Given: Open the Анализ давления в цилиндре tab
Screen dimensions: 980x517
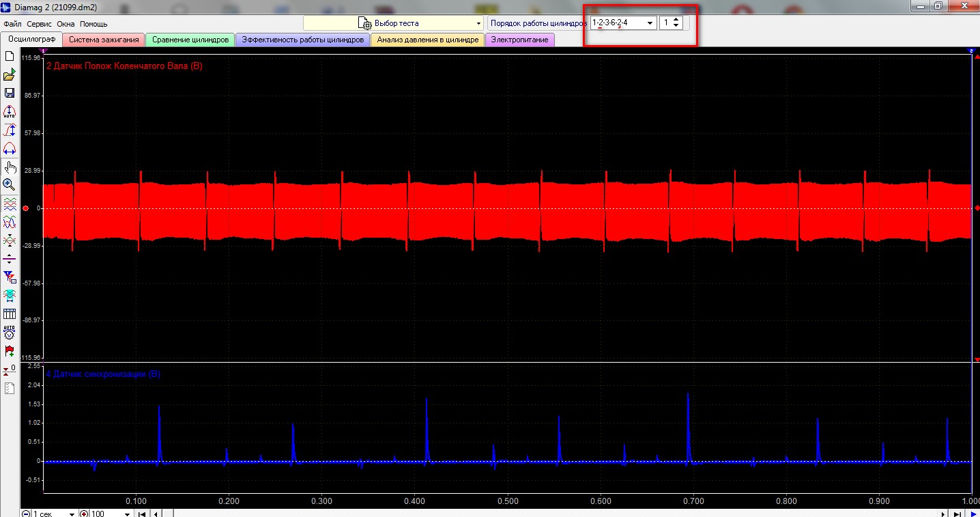Looking at the screenshot, I should coord(428,40).
